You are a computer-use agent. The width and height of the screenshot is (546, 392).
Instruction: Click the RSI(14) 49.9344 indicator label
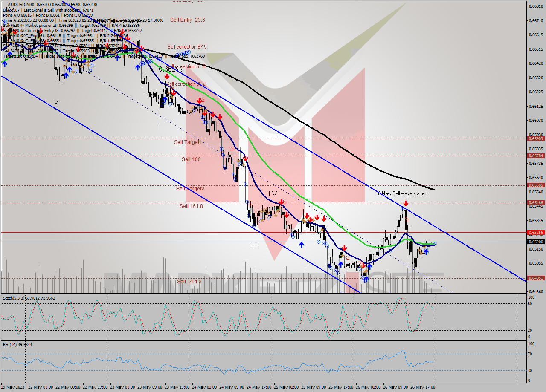click(17, 344)
